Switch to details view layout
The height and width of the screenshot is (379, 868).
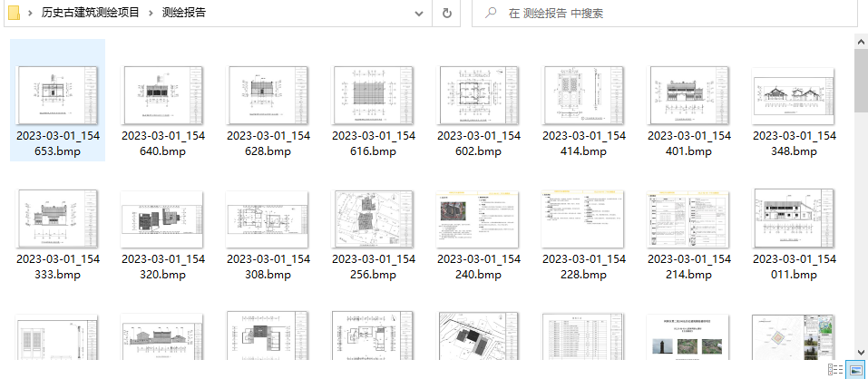pos(834,370)
